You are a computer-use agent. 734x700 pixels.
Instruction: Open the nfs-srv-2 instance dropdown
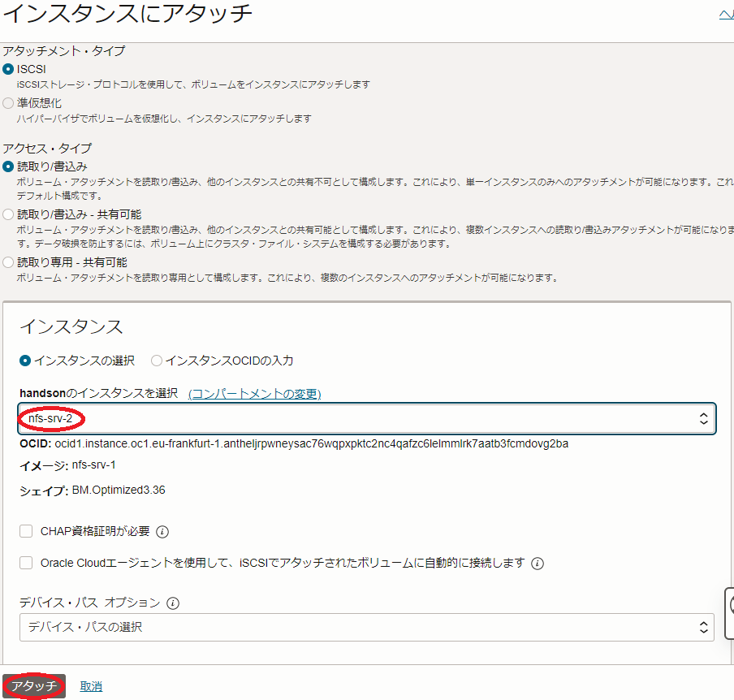coord(365,419)
